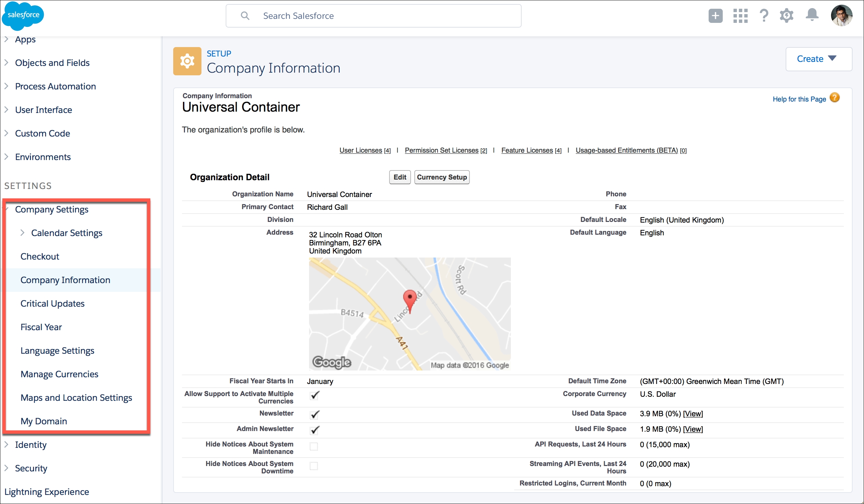
Task: Expand User Interface chevron
Action: point(6,110)
